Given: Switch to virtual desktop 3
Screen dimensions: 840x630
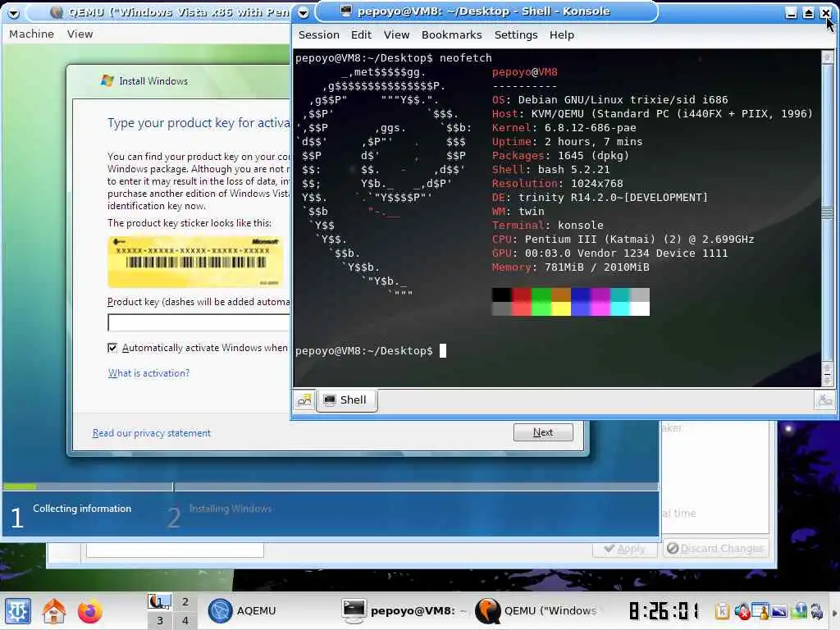Looking at the screenshot, I should click(x=159, y=620).
